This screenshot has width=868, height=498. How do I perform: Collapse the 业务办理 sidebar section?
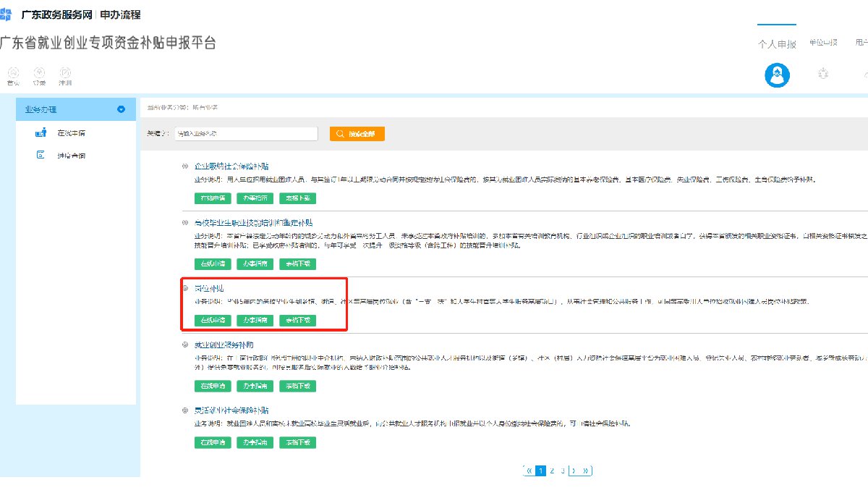(121, 110)
